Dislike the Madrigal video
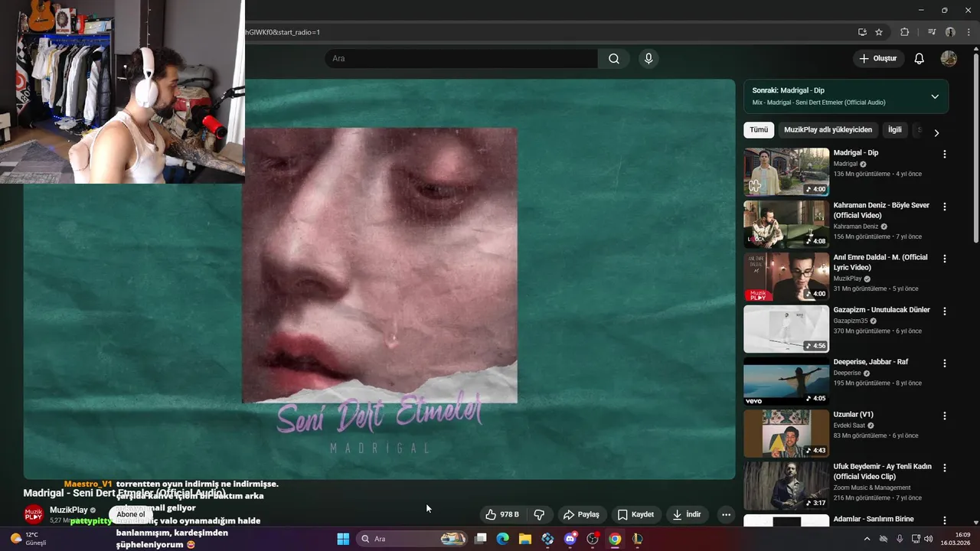Screen dimensions: 980x551 point(539,514)
